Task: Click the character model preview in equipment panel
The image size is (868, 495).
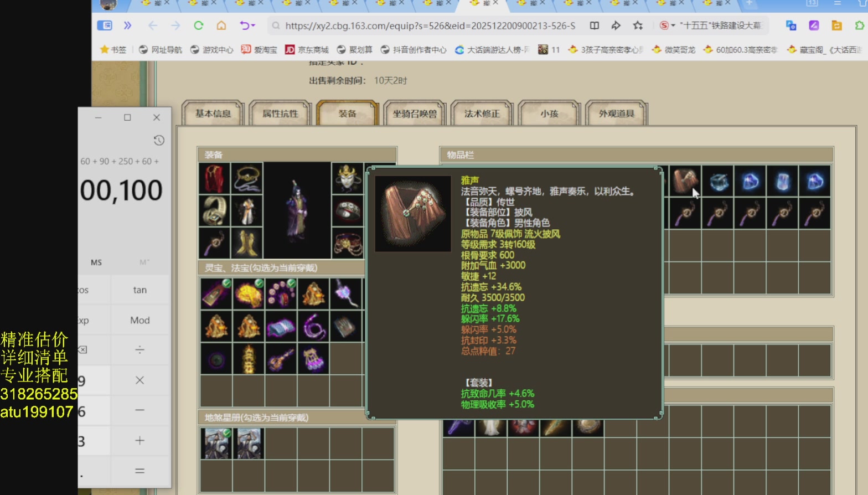Action: tap(297, 211)
